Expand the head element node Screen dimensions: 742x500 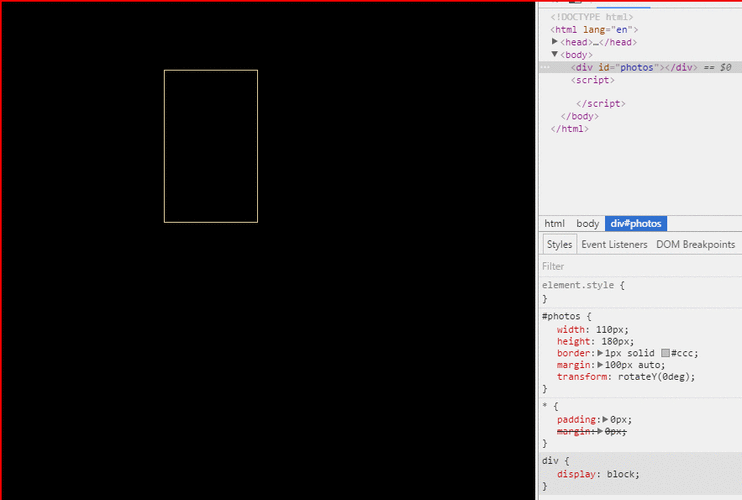pos(555,42)
